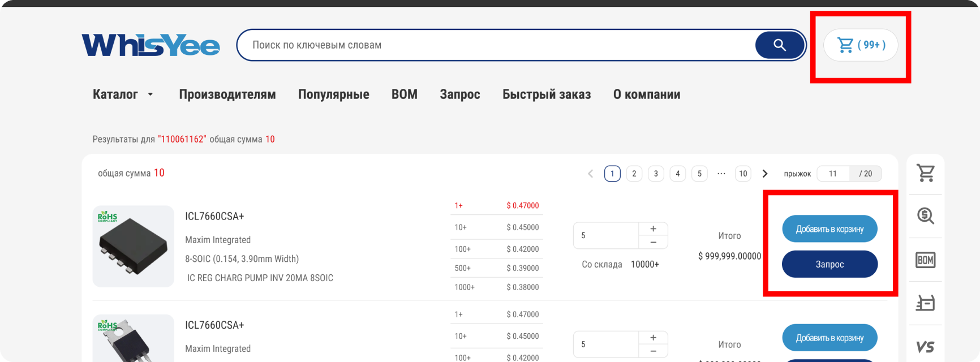Go to next results page

point(765,174)
